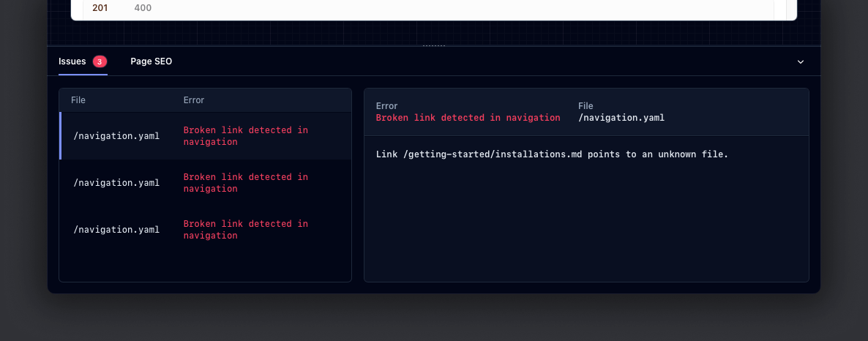Click the Error label in detail header

[386, 106]
